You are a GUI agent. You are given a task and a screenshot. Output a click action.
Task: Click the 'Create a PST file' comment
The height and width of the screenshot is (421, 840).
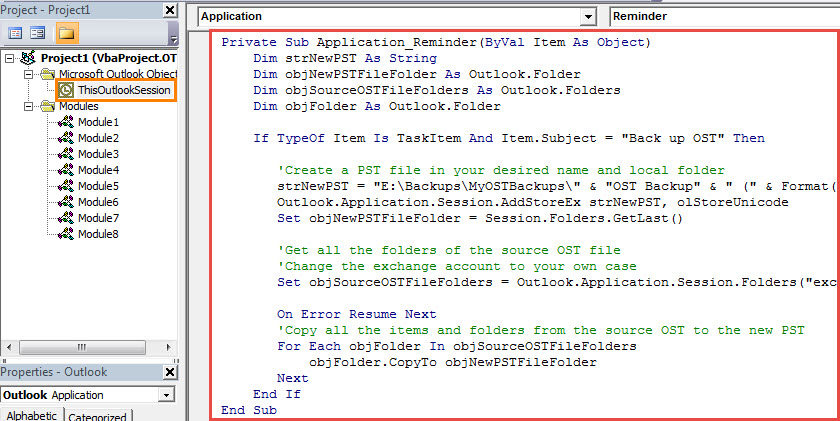501,170
